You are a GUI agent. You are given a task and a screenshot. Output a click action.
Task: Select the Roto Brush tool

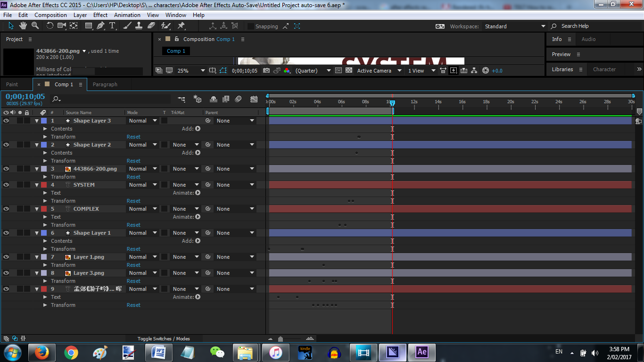165,26
